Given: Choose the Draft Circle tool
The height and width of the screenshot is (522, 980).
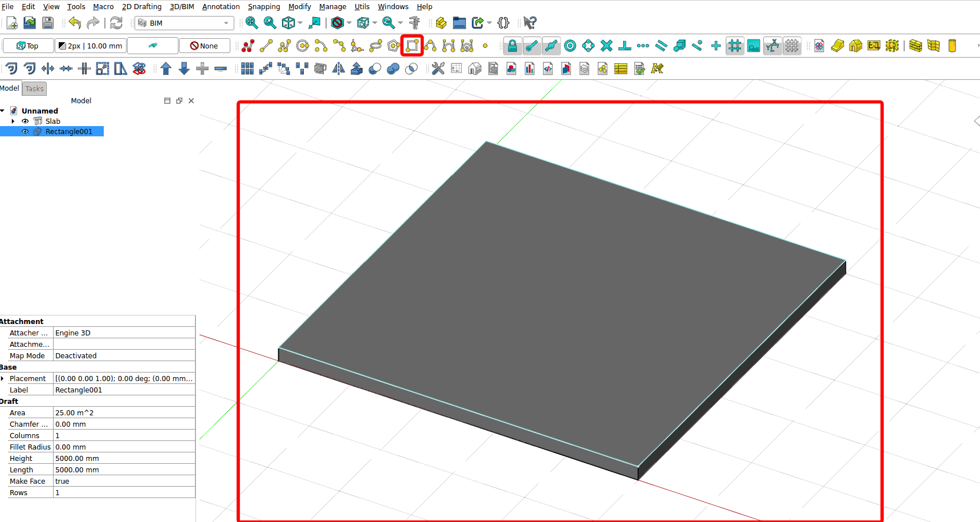Looking at the screenshot, I should point(303,46).
